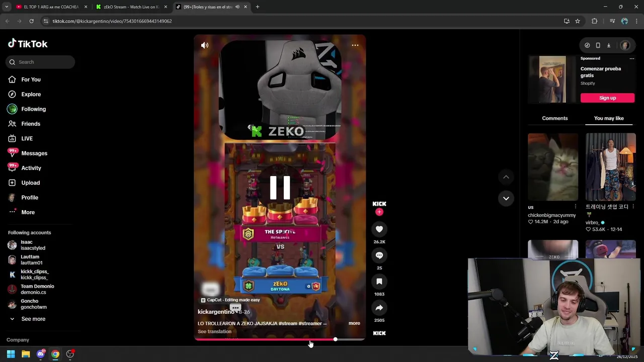Open followed account kickk_clipss_

point(28,275)
